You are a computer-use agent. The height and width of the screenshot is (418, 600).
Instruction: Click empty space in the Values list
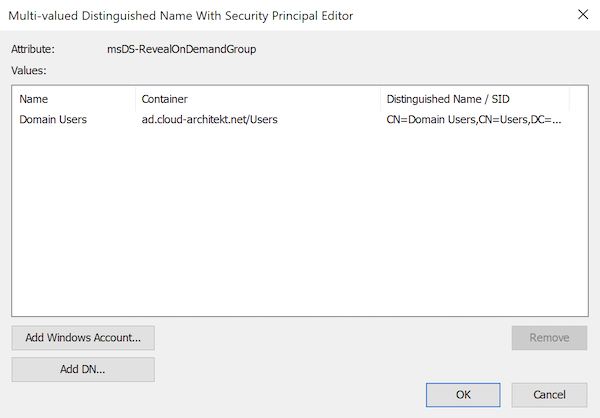click(300, 222)
